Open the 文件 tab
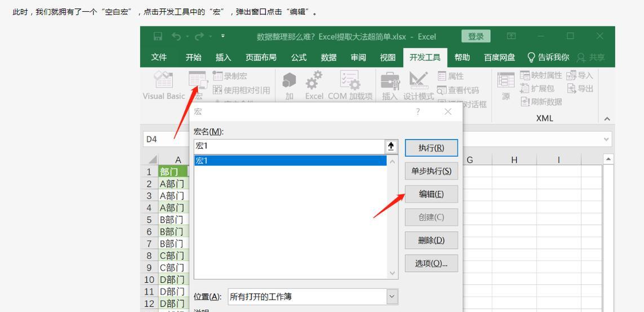 [159, 57]
